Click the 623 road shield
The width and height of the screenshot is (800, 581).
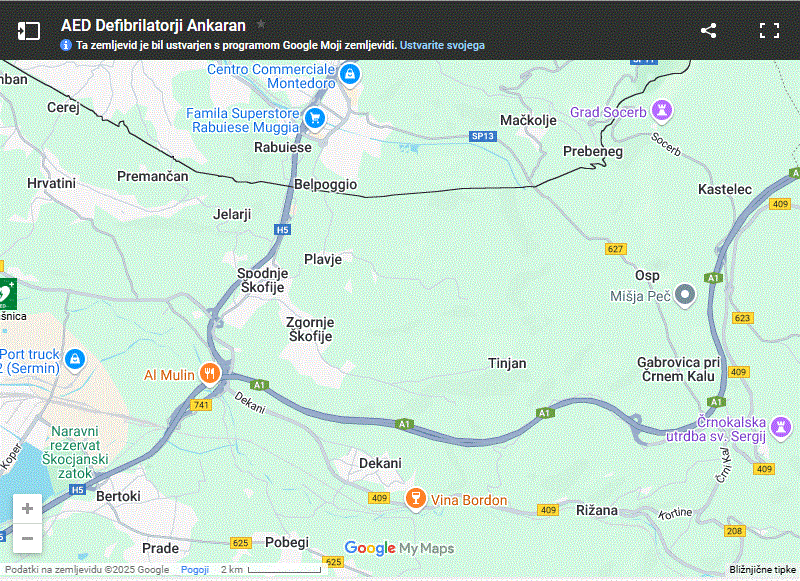pos(742,318)
